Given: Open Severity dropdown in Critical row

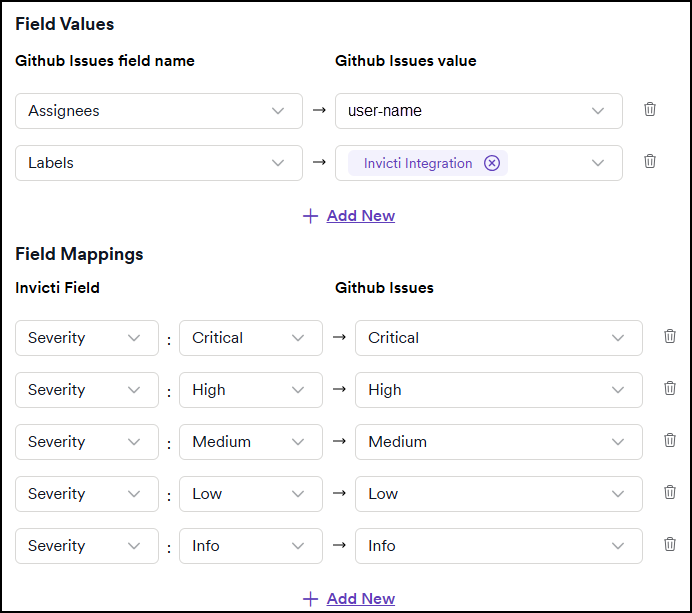Looking at the screenshot, I should [x=87, y=338].
